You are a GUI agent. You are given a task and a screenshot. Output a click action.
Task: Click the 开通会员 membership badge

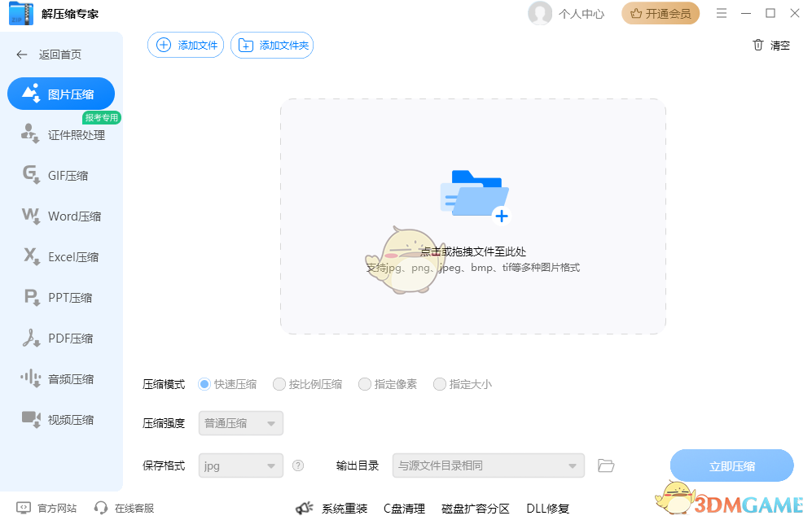(x=661, y=14)
